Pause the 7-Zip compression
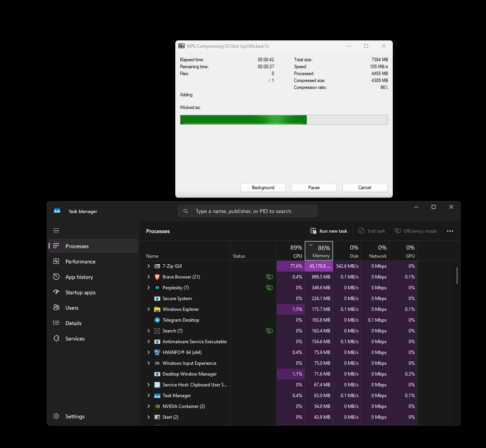Image resolution: width=486 pixels, height=448 pixels. [314, 187]
